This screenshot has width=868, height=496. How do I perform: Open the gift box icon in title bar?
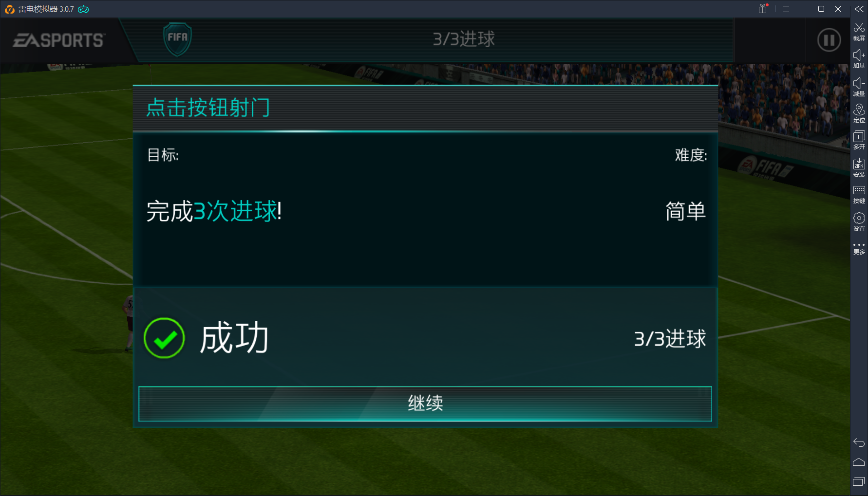(763, 9)
